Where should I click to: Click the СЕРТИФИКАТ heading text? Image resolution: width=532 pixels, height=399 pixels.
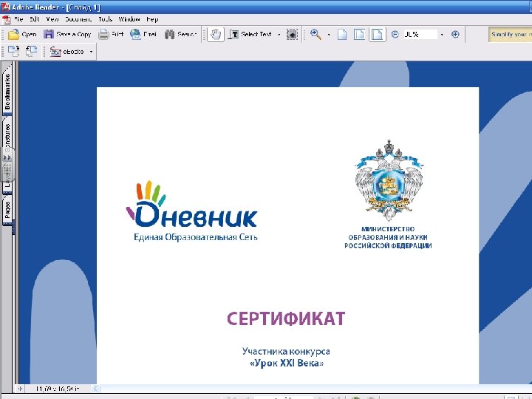[x=286, y=319]
